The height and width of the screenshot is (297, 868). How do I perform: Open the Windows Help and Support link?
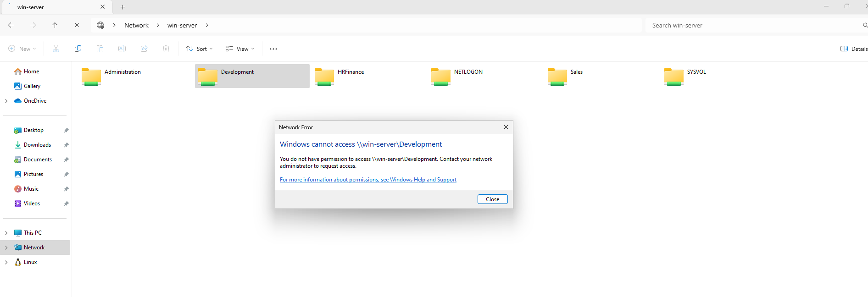[368, 180]
